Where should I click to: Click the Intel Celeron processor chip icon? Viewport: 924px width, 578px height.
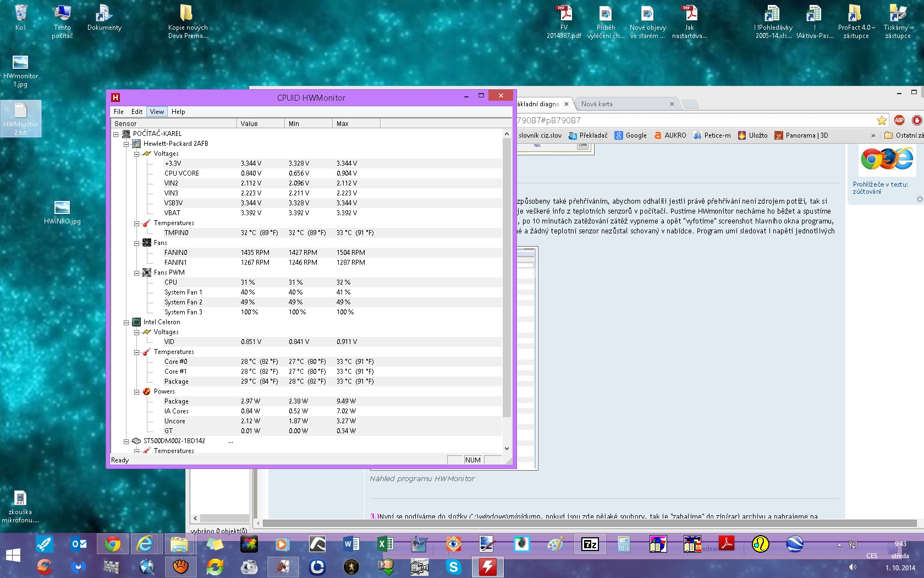(136, 322)
